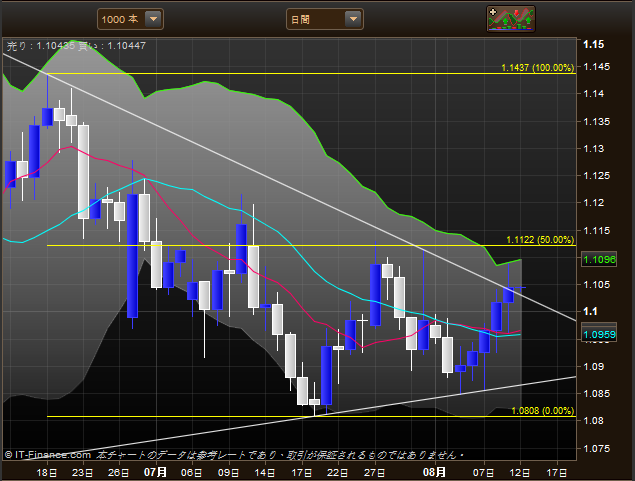Click the 1.15 price axis label
Image resolution: width=635 pixels, height=481 pixels.
coord(594,44)
